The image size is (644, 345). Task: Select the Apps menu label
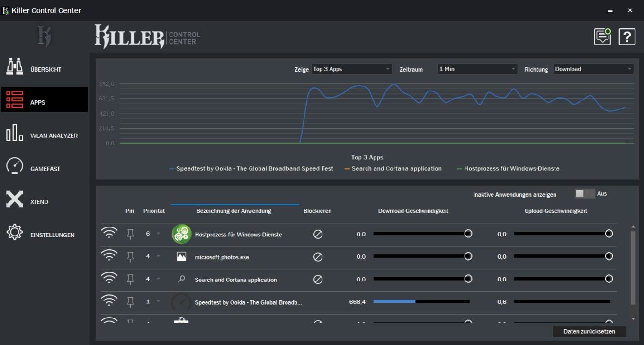tap(38, 102)
